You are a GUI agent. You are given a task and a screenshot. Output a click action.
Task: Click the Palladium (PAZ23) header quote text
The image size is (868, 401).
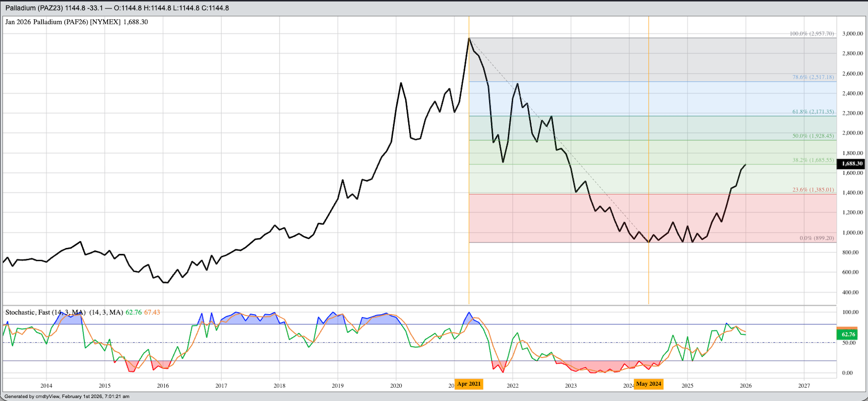point(117,8)
